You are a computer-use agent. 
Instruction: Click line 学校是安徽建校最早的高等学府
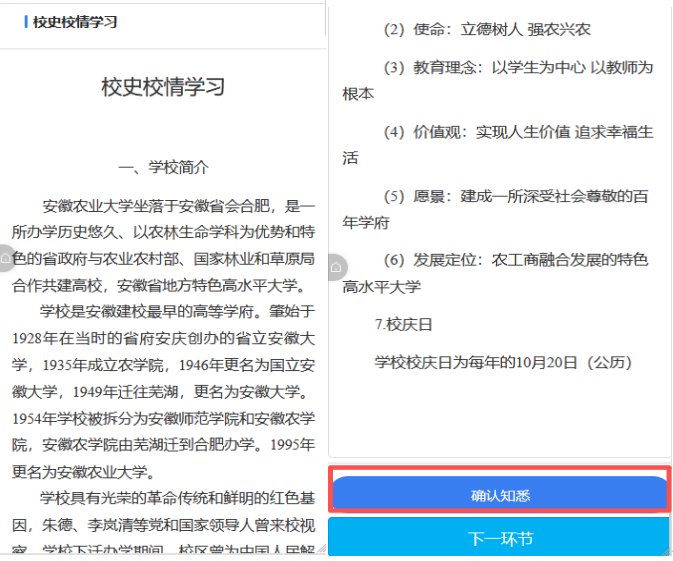[x=178, y=312]
